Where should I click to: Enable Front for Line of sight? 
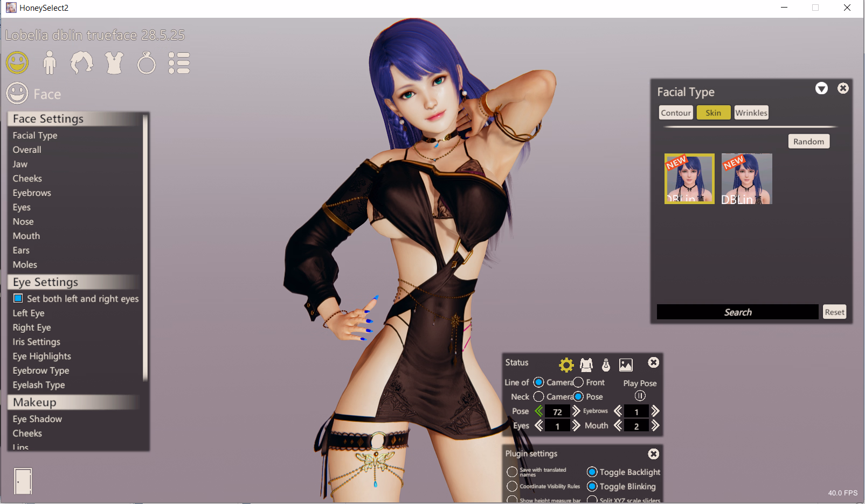[578, 382]
